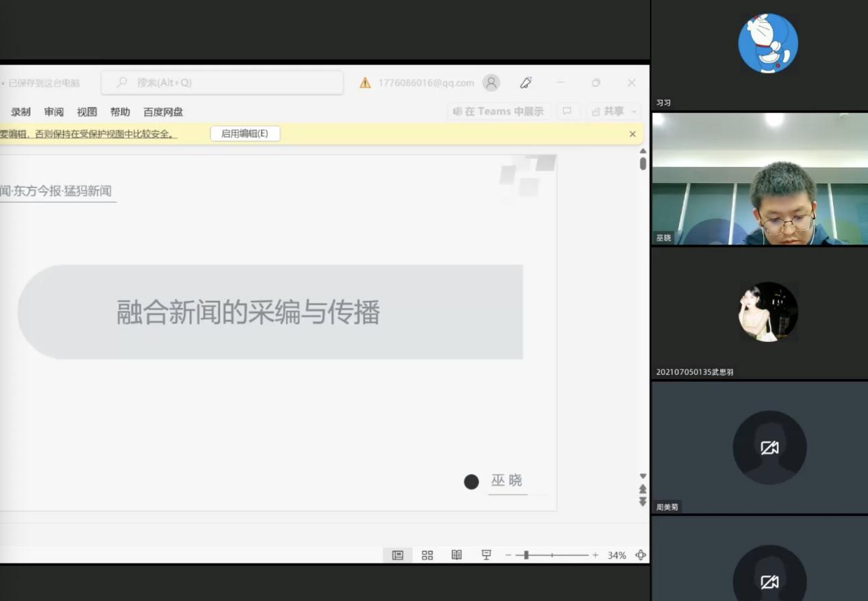This screenshot has height=601, width=868.
Task: Click the pen-shaped icon in title bar
Action: coord(526,83)
